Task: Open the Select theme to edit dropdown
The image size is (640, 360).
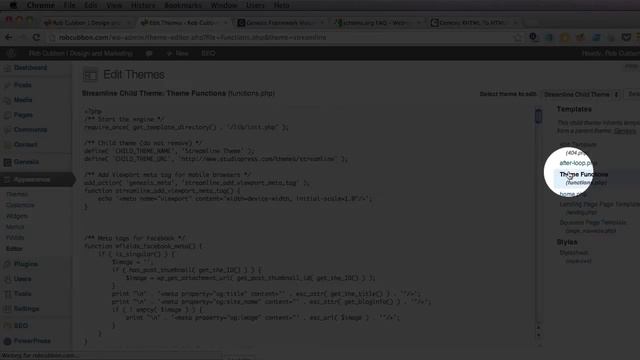Action: click(x=582, y=94)
